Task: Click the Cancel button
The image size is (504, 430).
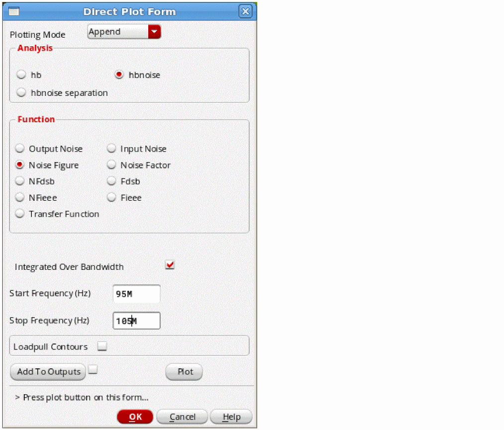Action: (182, 417)
